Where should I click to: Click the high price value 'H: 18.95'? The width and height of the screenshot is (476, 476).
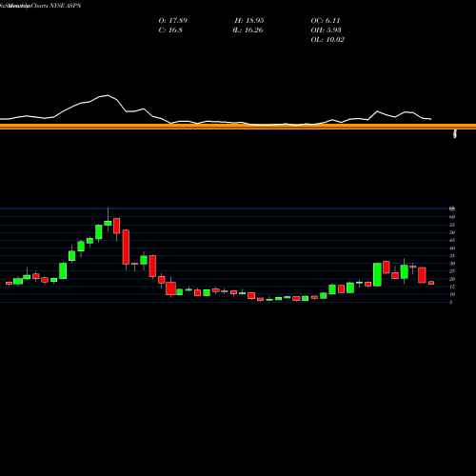point(249,21)
